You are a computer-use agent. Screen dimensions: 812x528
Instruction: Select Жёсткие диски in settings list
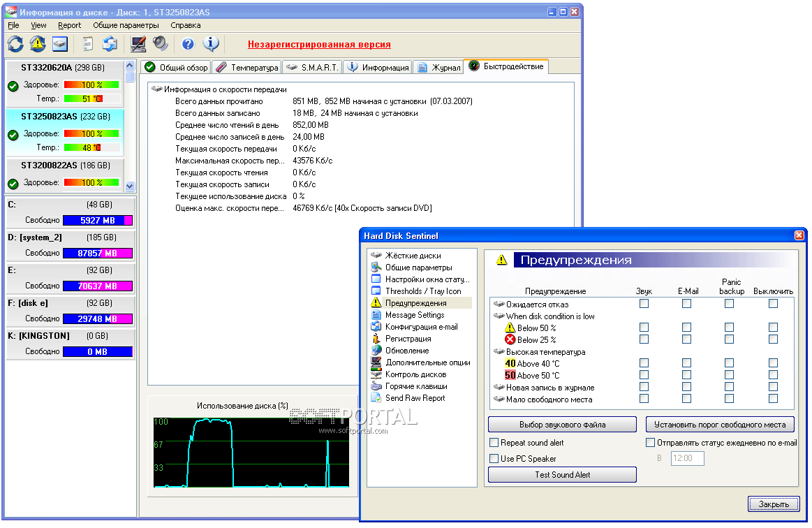pos(413,256)
